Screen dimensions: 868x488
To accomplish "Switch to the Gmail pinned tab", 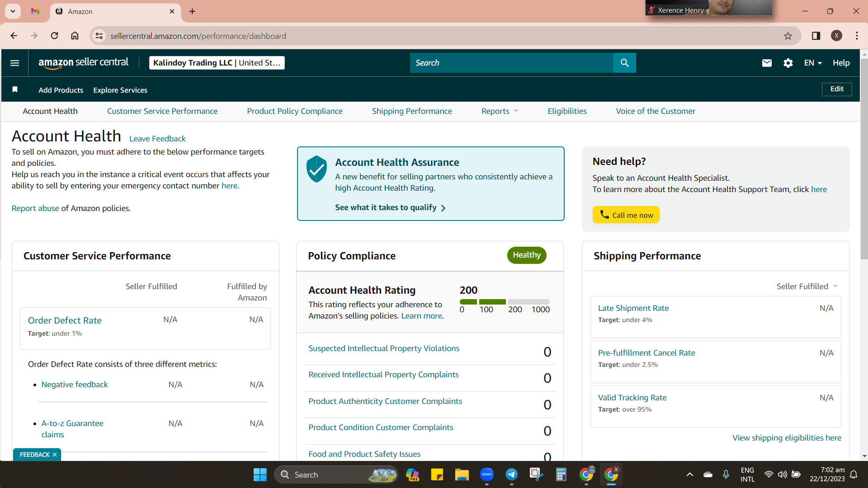I will tap(35, 11).
